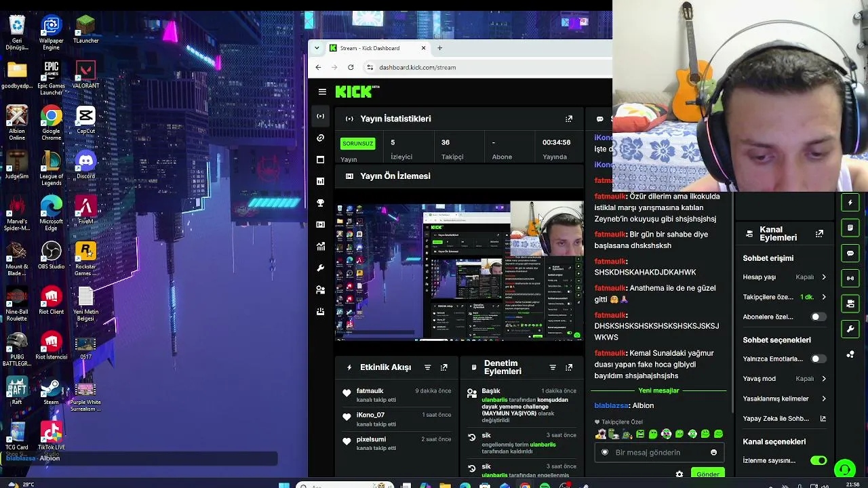Toggle the wrench widget button in right rail

tap(850, 329)
